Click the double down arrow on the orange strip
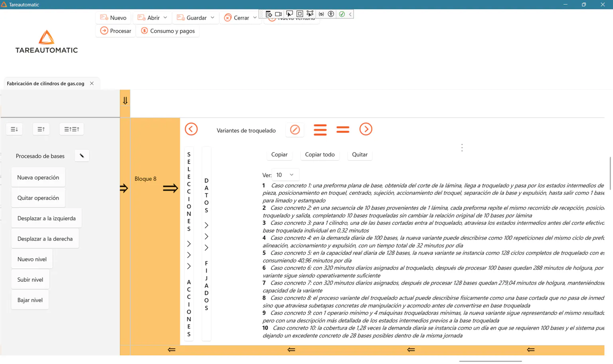This screenshot has width=613, height=364. [125, 101]
